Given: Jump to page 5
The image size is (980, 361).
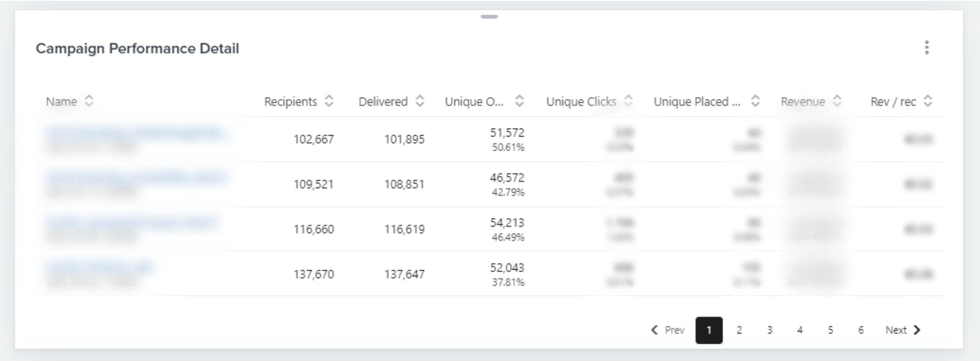Looking at the screenshot, I should [x=830, y=330].
